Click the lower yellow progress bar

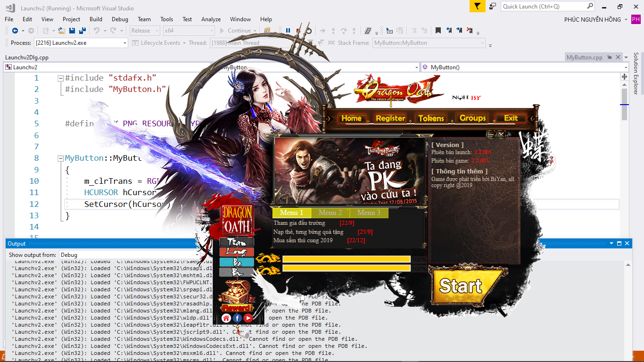coord(347,268)
